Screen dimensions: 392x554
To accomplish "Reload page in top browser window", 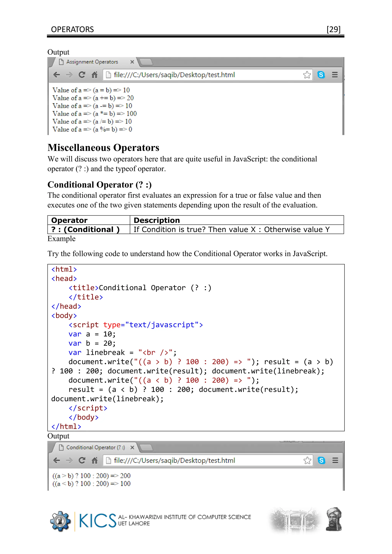I will (82, 75).
